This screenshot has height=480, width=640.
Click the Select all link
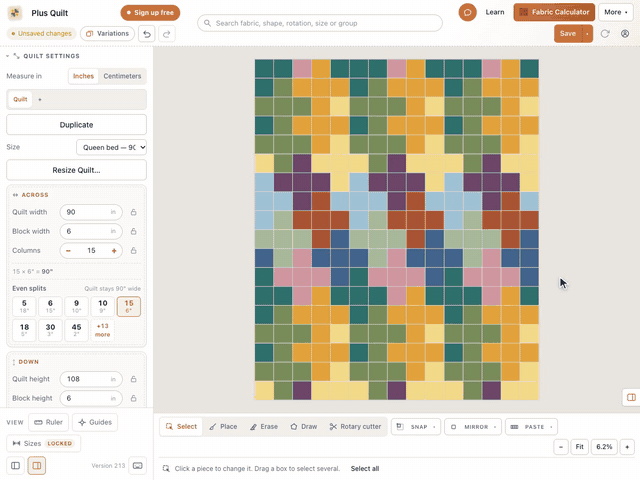click(365, 469)
